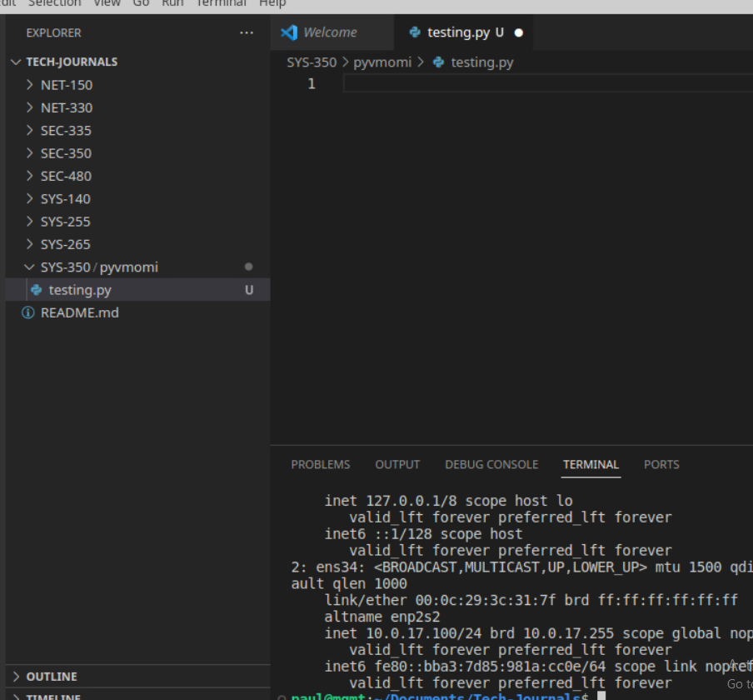Switch to the DEBUG CONSOLE tab
The image size is (753, 700).
point(491,465)
